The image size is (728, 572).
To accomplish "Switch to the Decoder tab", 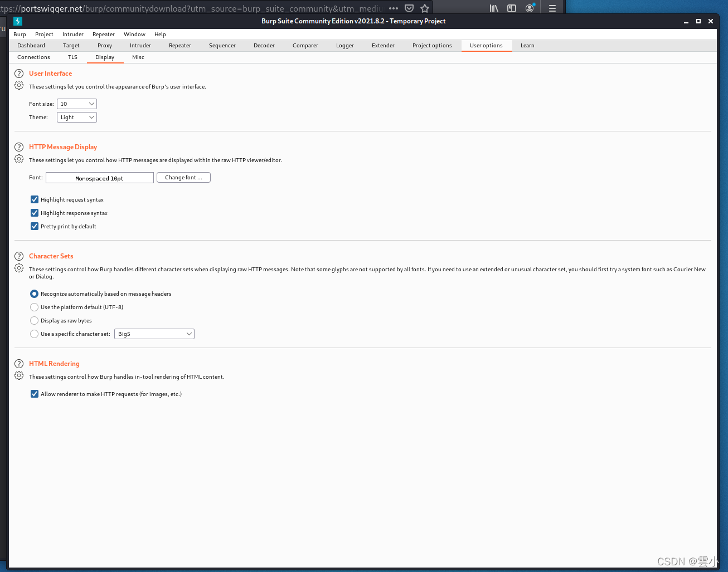I will pyautogui.click(x=264, y=46).
